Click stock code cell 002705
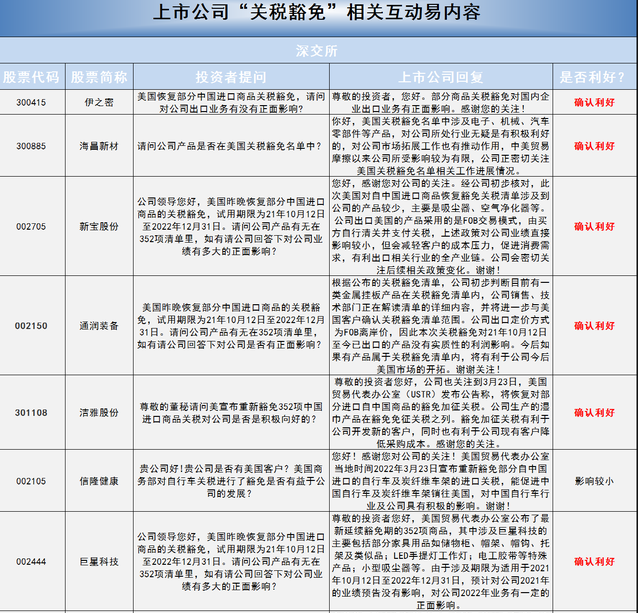The image size is (638, 613). click(29, 226)
